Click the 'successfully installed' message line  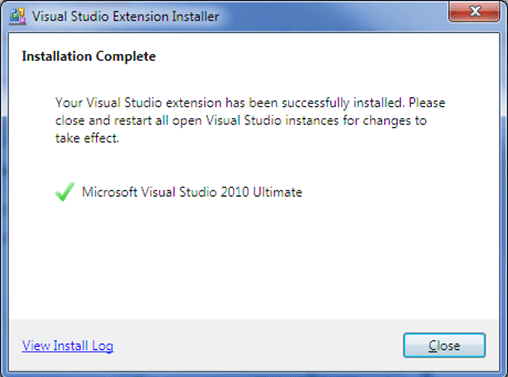[250, 103]
